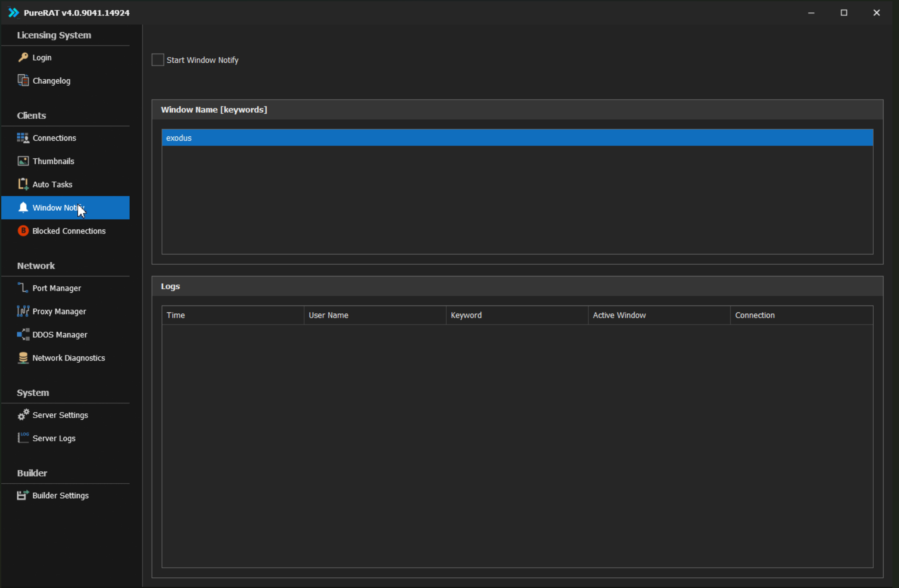Click the DDOS Manager icon
Image resolution: width=899 pixels, height=588 pixels.
click(x=23, y=334)
